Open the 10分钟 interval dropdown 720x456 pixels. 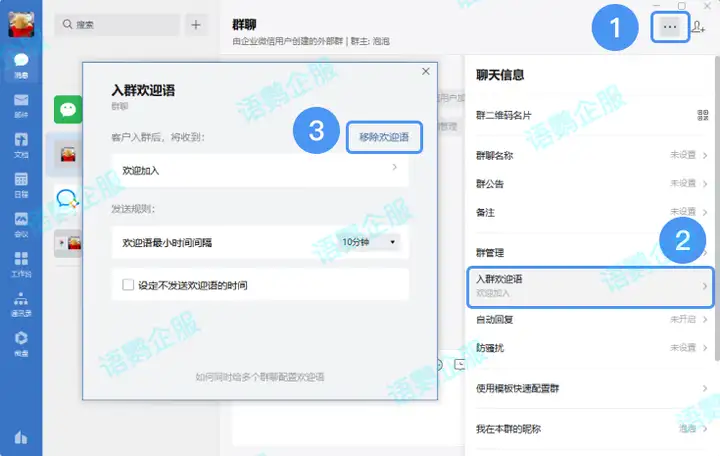pos(369,242)
